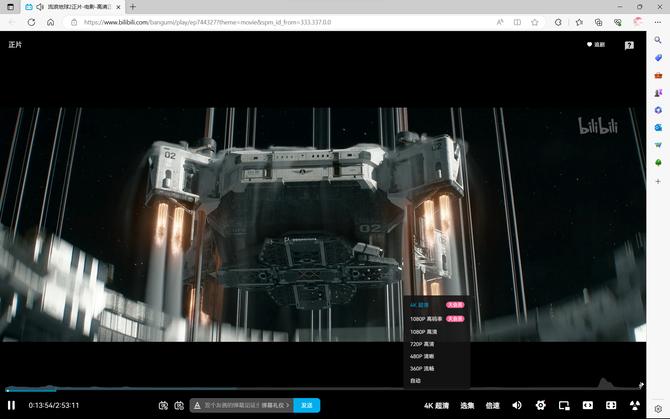Enter web page fullscreen mode
Image resolution: width=670 pixels, height=419 pixels.
pyautogui.click(x=611, y=405)
